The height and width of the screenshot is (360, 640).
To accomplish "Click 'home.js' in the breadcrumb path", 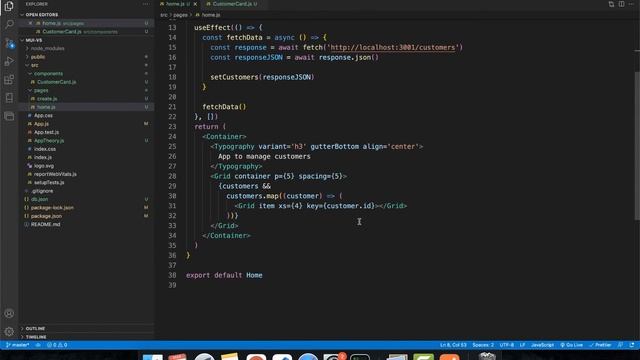I will click(x=211, y=15).
